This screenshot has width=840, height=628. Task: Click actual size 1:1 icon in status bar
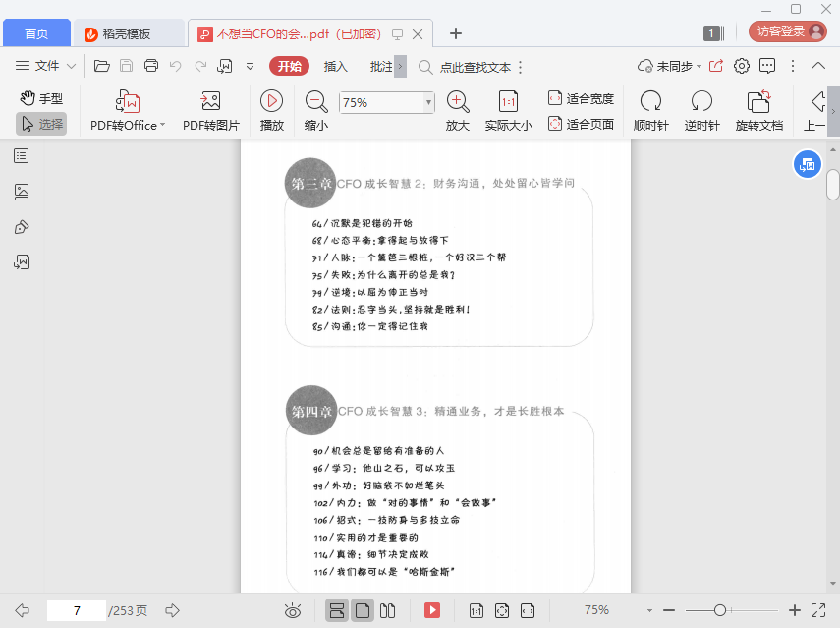[476, 610]
